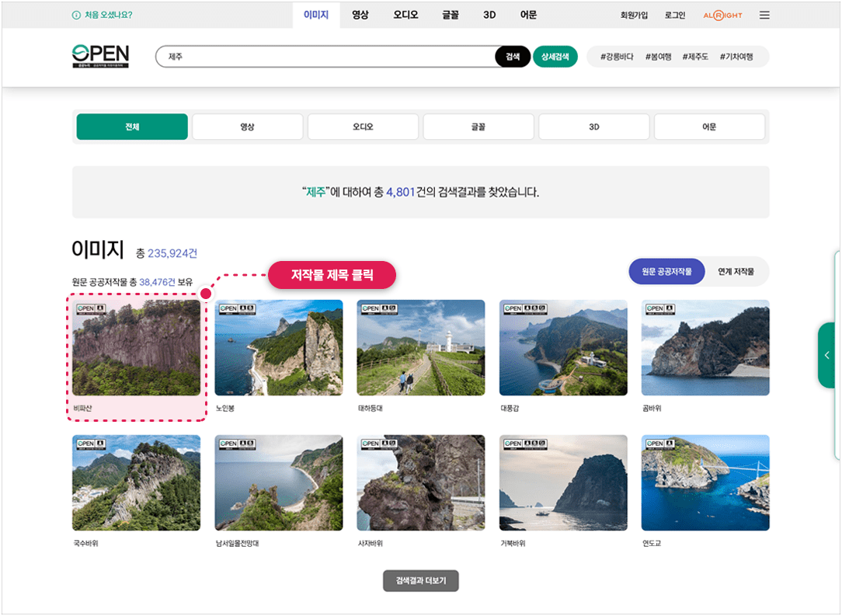Open 상세검색 advanced search options
The height and width of the screenshot is (616, 842).
coord(555,56)
